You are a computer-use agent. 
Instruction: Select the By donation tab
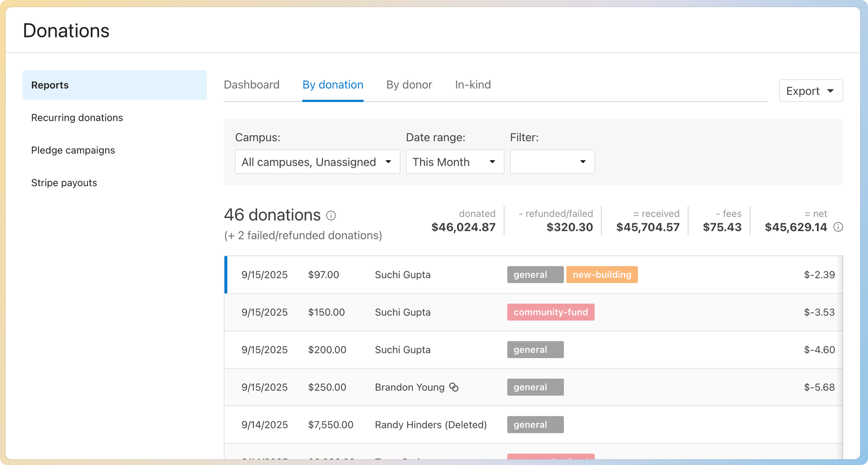pos(333,85)
